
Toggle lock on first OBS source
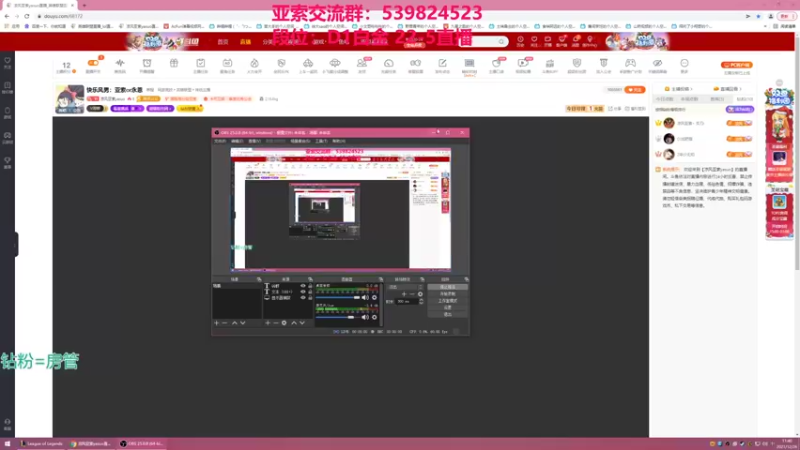coord(310,286)
